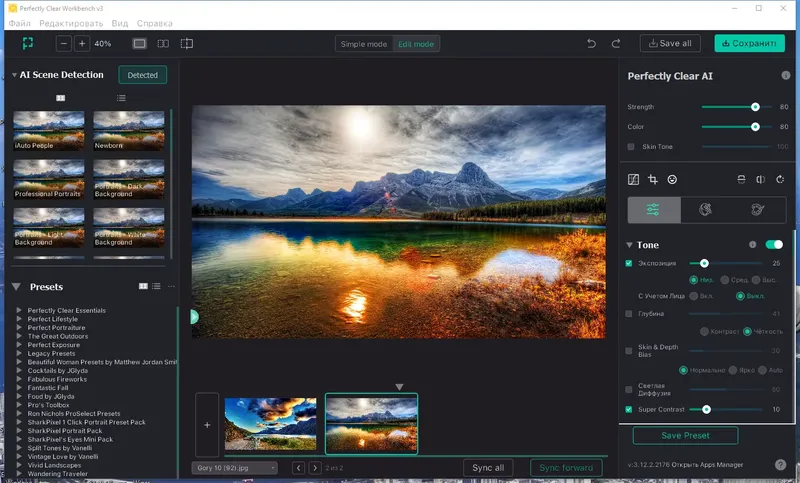Enable the Skin Tone checkbox
The image size is (800, 483).
630,147
